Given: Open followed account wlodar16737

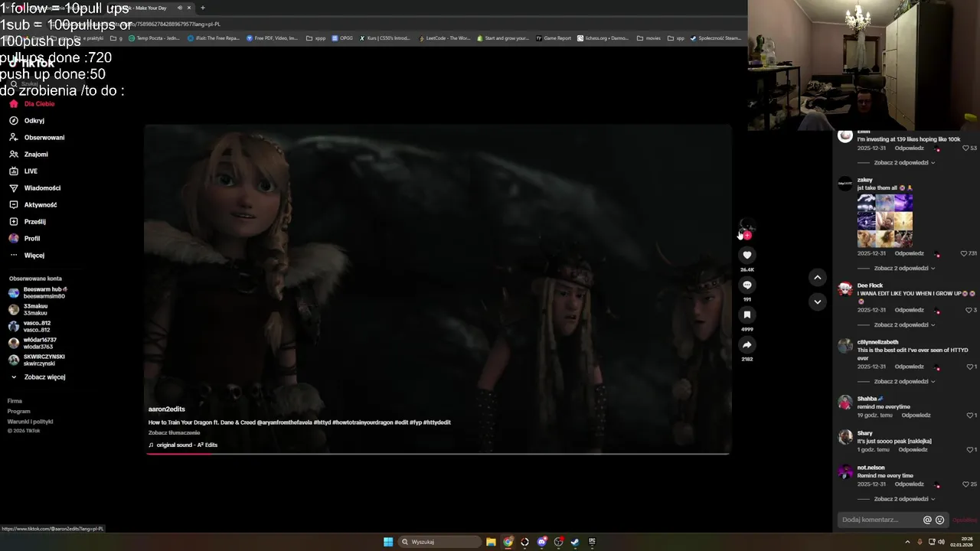Looking at the screenshot, I should coord(33,344).
